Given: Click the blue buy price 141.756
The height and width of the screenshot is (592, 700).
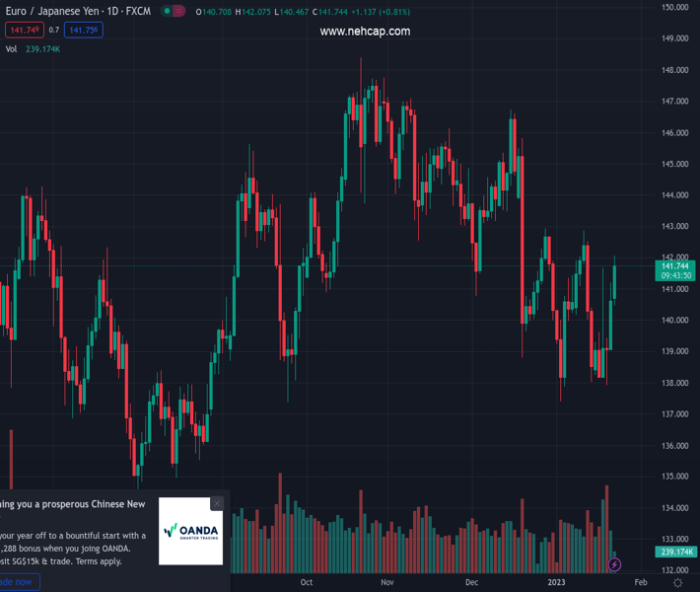Looking at the screenshot, I should [x=84, y=31].
